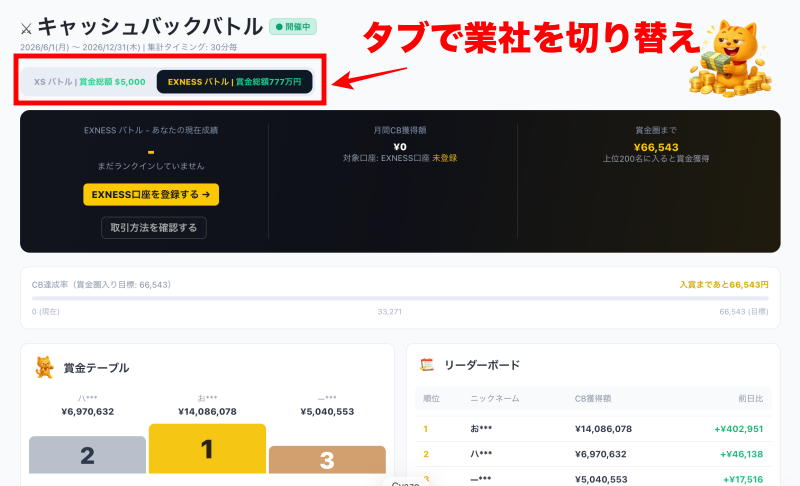Click 取引方法を確認する button
Image resolution: width=800 pixels, height=486 pixels.
tap(154, 227)
